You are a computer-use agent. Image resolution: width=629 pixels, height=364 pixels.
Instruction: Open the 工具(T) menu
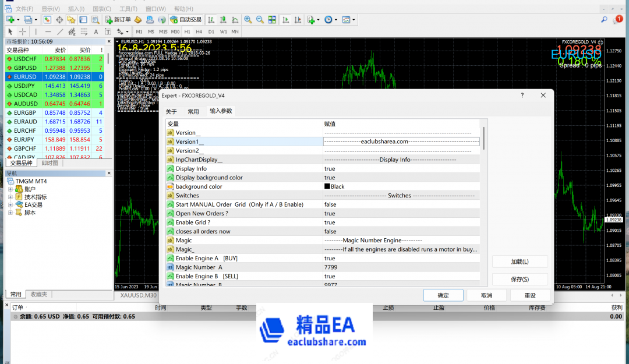click(x=128, y=9)
